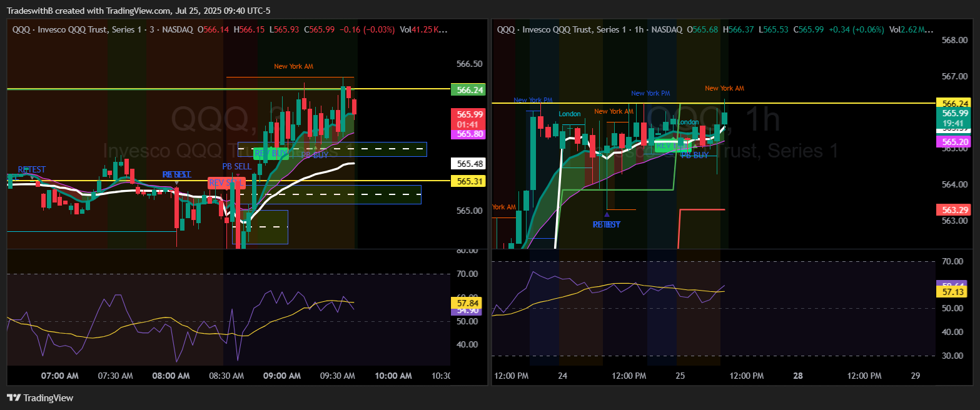The width and height of the screenshot is (980, 410).
Task: Click the red 563.29 price label
Action: (953, 209)
